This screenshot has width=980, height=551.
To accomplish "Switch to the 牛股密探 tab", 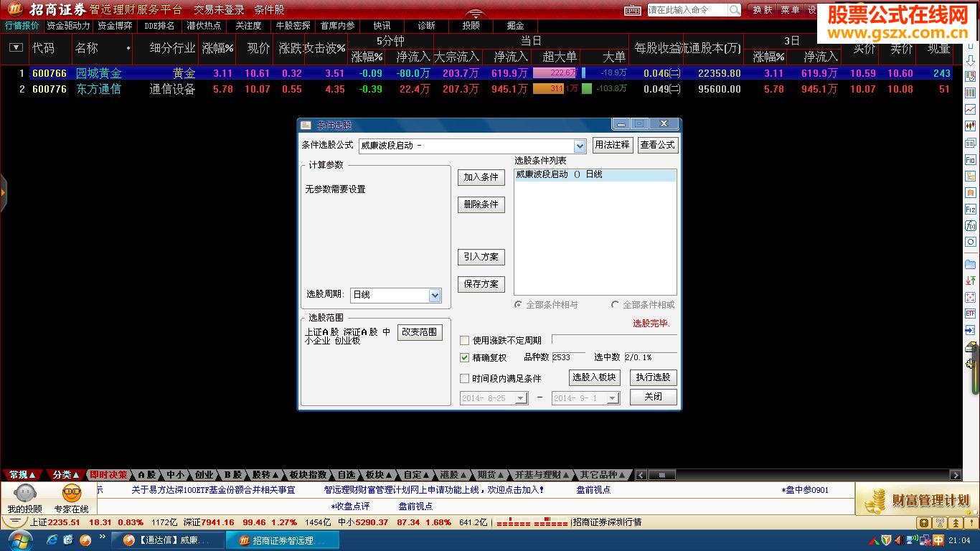I will click(293, 26).
